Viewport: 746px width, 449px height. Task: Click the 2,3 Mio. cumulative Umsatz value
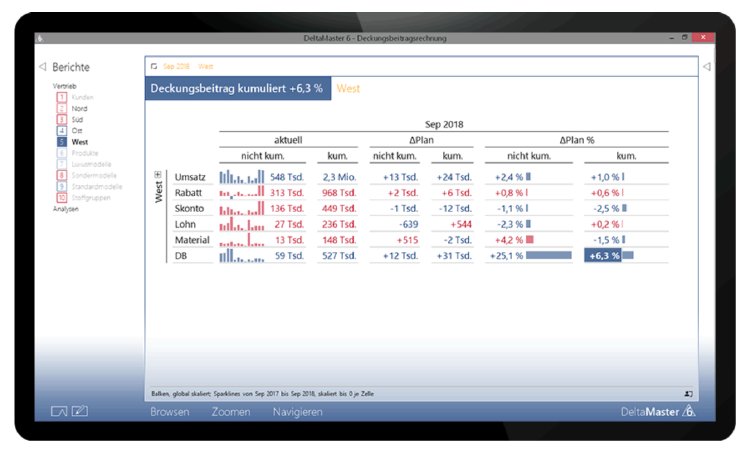coord(339,177)
